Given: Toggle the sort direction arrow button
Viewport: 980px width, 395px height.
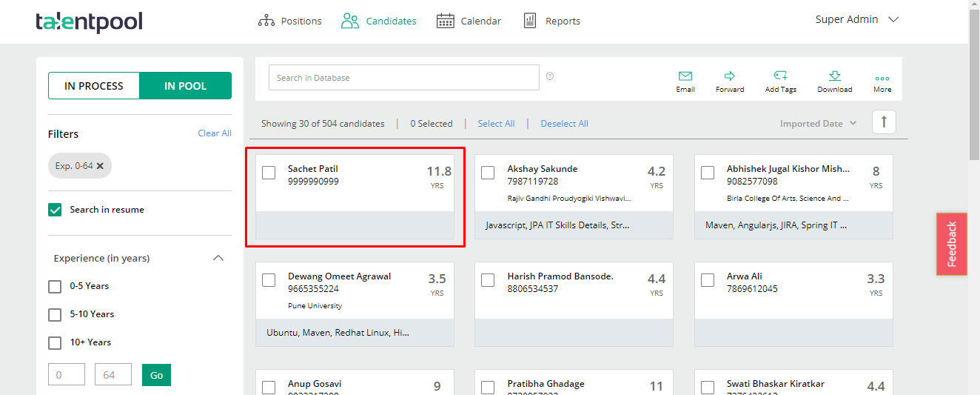Looking at the screenshot, I should tap(884, 122).
